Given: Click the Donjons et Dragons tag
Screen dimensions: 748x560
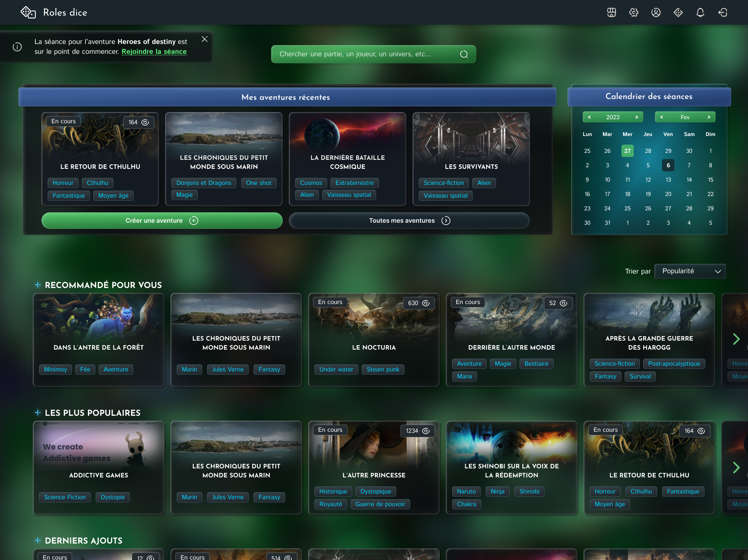Looking at the screenshot, I should coord(204,183).
